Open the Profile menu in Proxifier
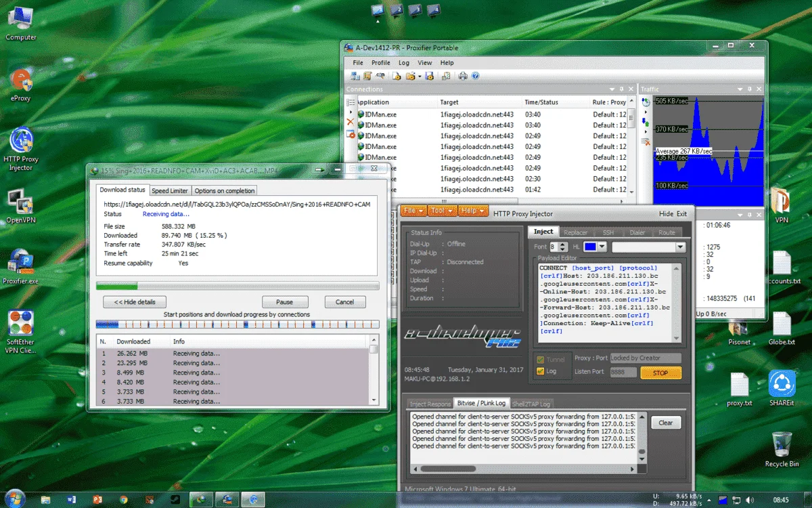The width and height of the screenshot is (812, 508). coord(380,63)
